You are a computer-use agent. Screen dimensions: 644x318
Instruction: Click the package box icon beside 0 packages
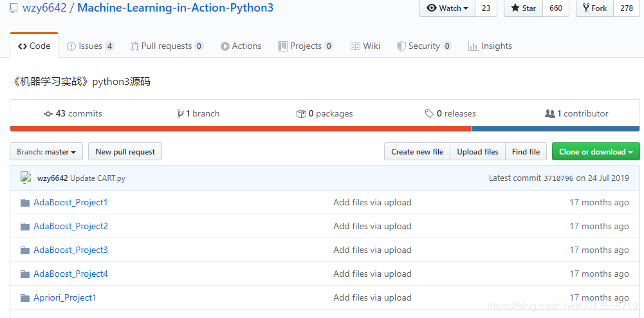click(301, 114)
